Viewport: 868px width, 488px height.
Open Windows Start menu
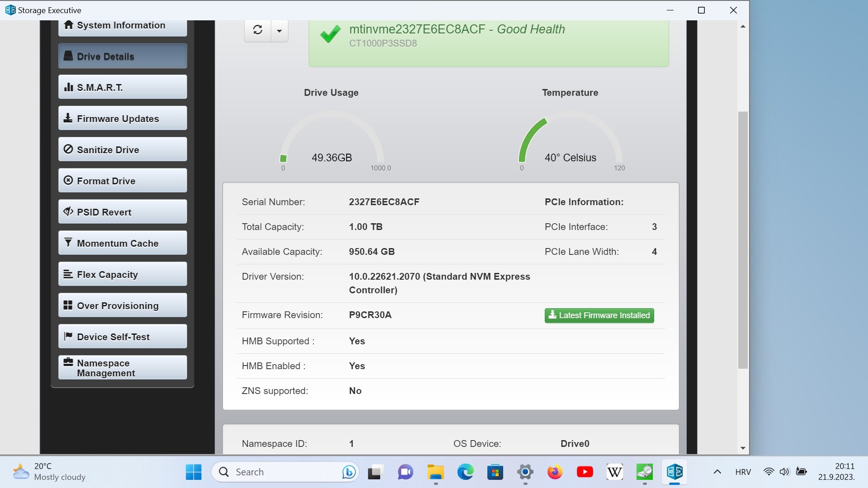pos(193,472)
